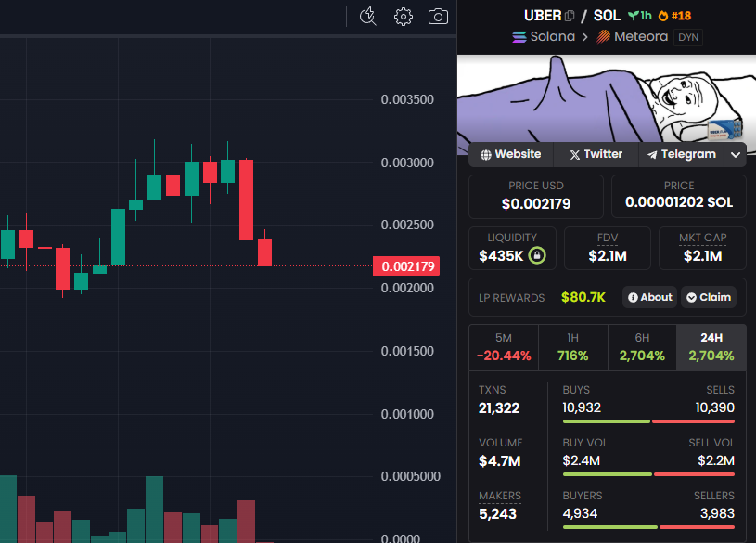Screen dimensions: 756x543
Task: Open chart settings gear
Action: click(404, 17)
